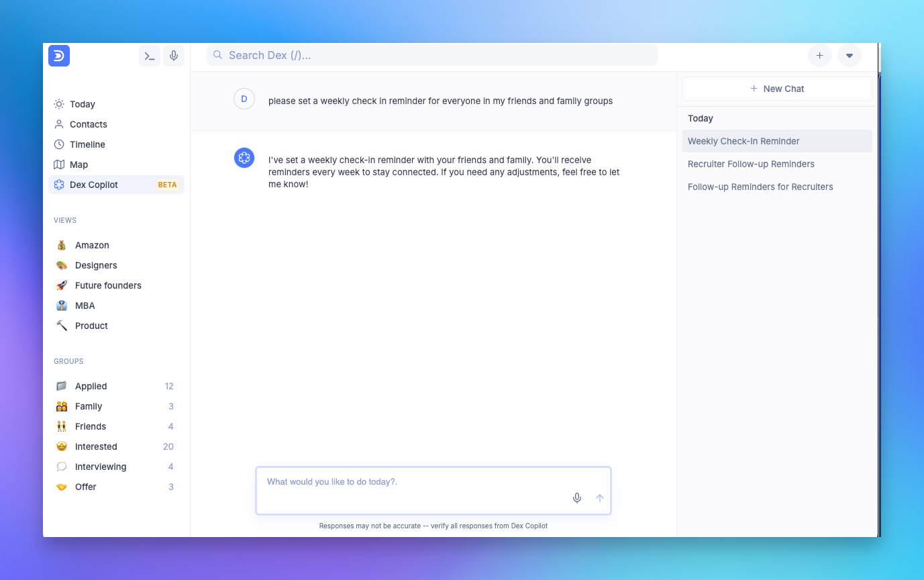
Task: Click the Dex logo icon
Action: [x=59, y=56]
